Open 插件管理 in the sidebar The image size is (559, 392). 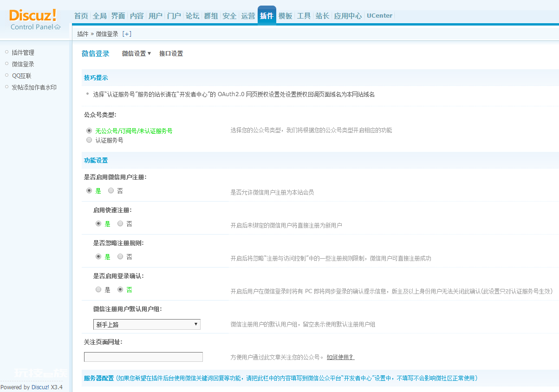pyautogui.click(x=23, y=52)
